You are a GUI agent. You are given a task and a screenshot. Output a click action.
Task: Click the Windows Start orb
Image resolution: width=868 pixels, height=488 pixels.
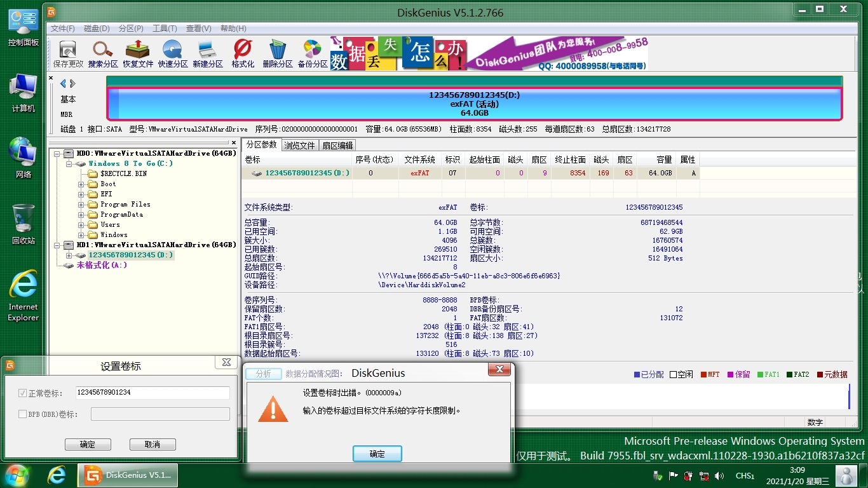coord(17,475)
